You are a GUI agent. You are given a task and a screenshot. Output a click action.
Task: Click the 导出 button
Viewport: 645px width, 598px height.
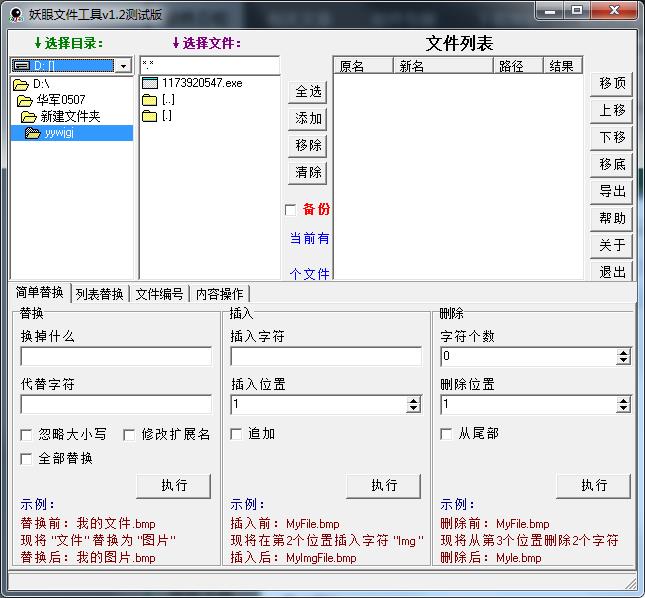coord(611,192)
